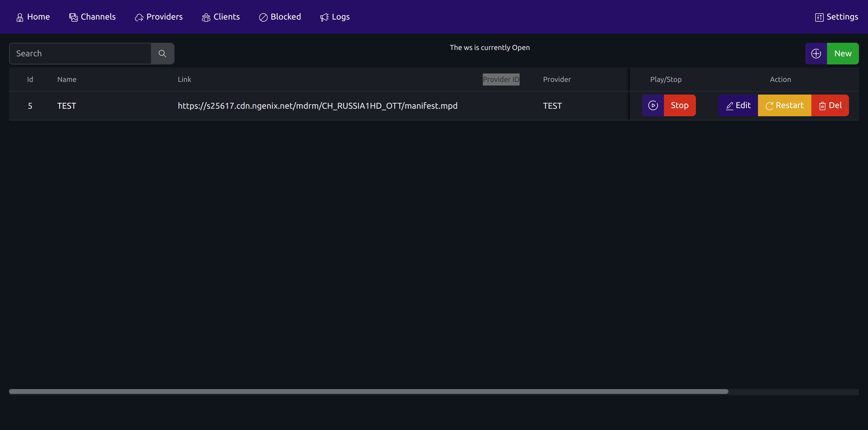Click the TEST name cell
868x430 pixels.
click(67, 106)
